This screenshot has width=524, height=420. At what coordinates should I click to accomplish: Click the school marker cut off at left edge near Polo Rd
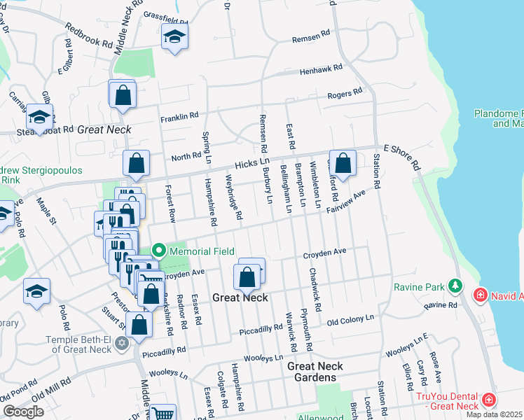[x=5, y=215]
